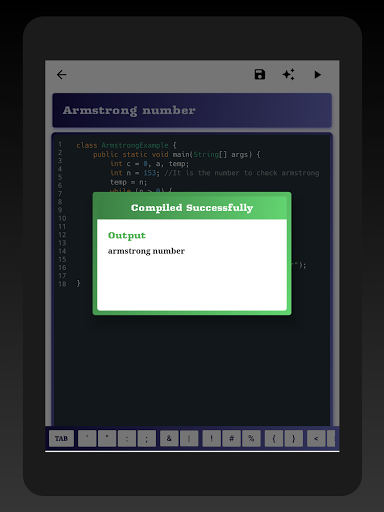Viewport: 384px width, 512px height.
Task: Insert an opening curly brace
Action: [x=274, y=438]
